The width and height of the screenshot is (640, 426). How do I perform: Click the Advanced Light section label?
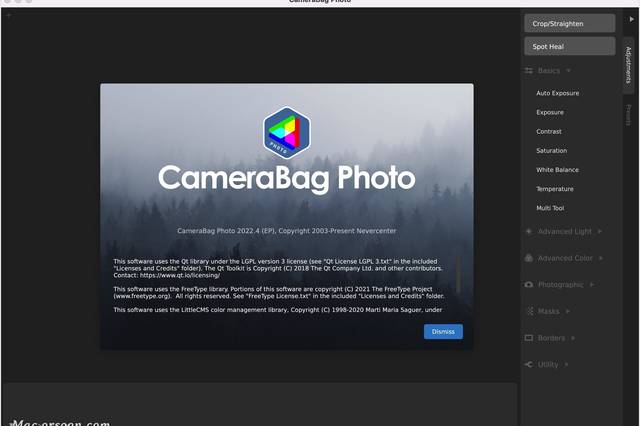click(564, 231)
